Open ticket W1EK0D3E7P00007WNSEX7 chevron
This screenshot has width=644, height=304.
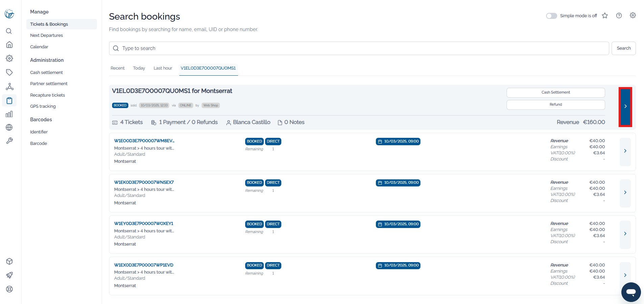pos(625,193)
